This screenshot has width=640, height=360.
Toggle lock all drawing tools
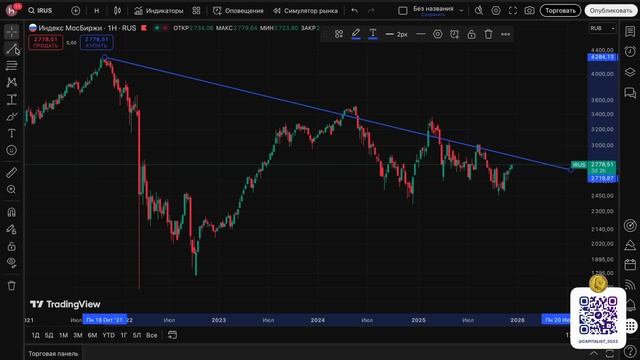coord(11,246)
